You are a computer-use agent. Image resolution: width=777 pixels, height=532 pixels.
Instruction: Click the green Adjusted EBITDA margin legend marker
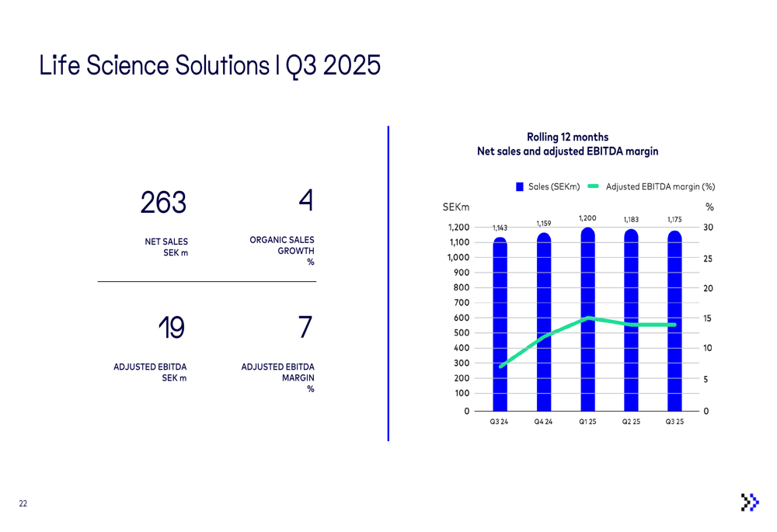pos(593,186)
